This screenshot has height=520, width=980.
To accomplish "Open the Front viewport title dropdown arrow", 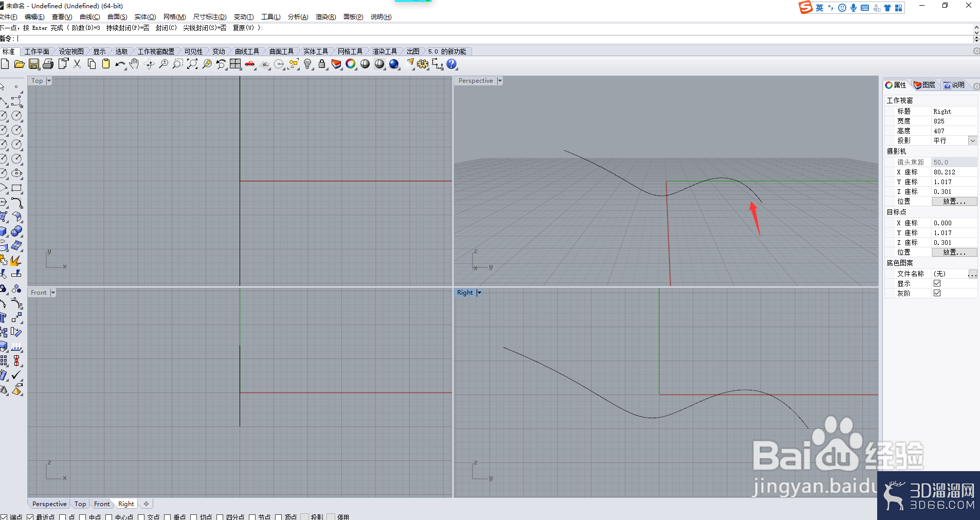I will [x=53, y=293].
